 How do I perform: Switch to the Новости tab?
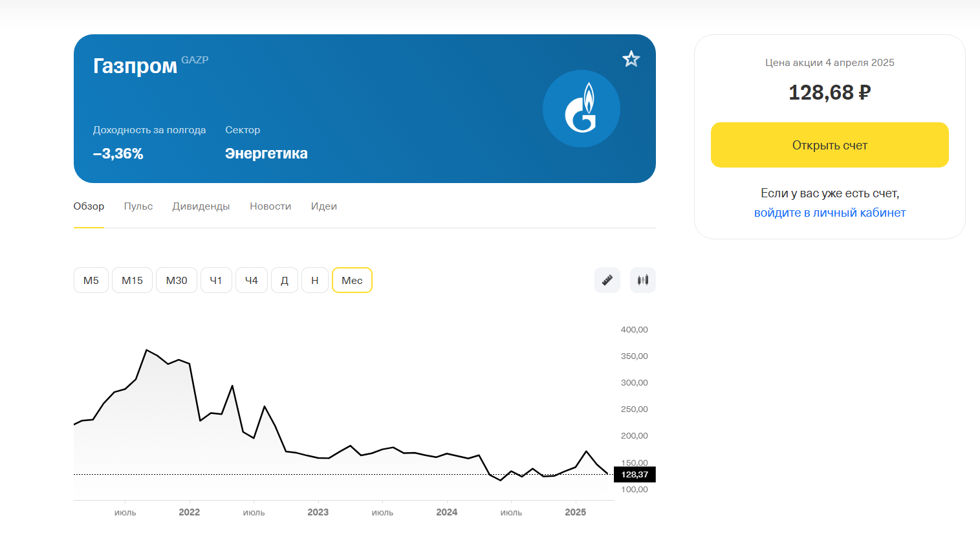(270, 206)
